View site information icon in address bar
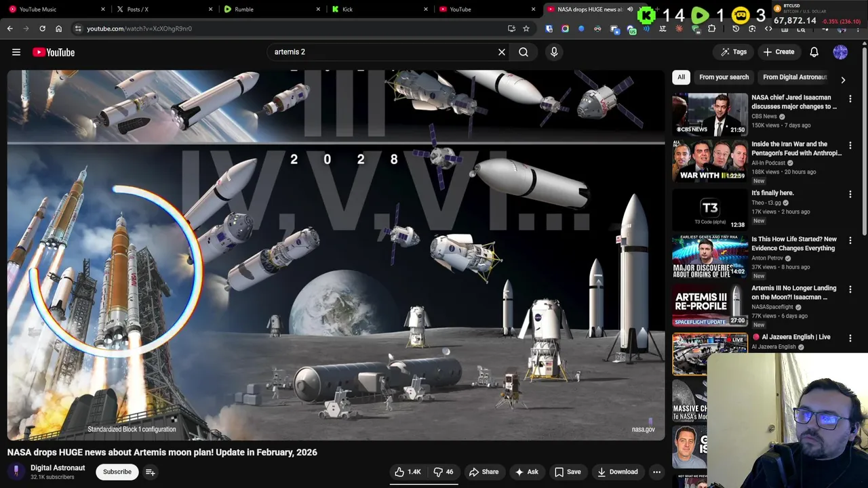 click(79, 28)
